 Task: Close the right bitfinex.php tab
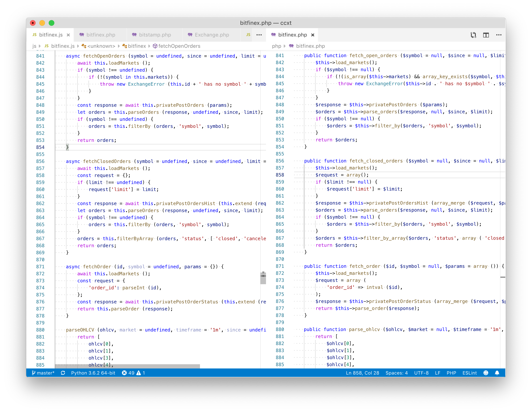313,35
